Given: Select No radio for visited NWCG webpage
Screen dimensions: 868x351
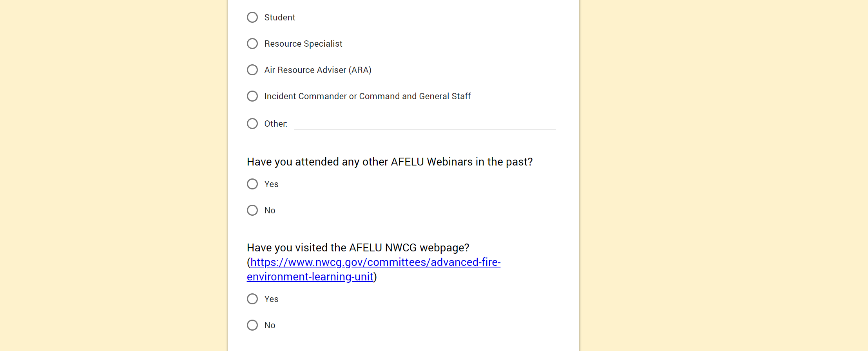Looking at the screenshot, I should [x=252, y=325].
